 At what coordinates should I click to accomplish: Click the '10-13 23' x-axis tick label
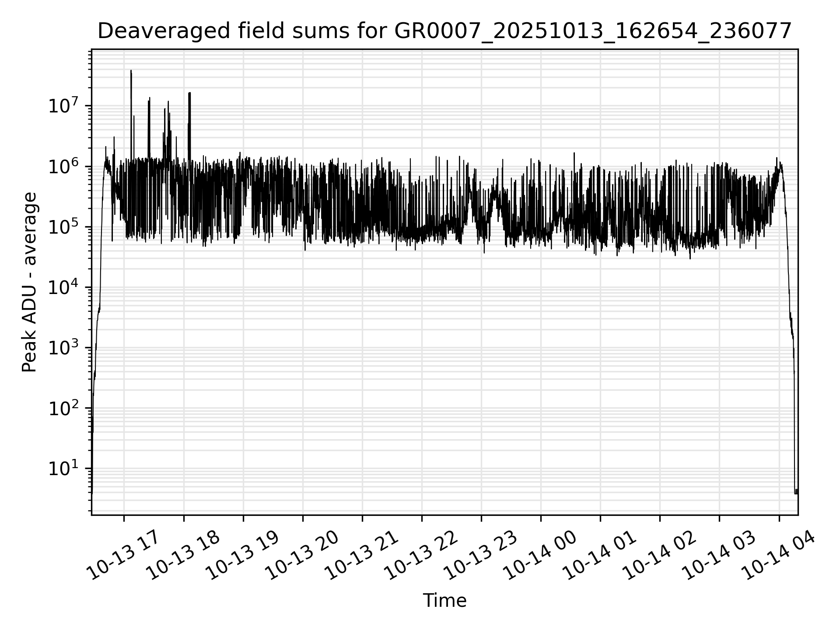[480, 556]
